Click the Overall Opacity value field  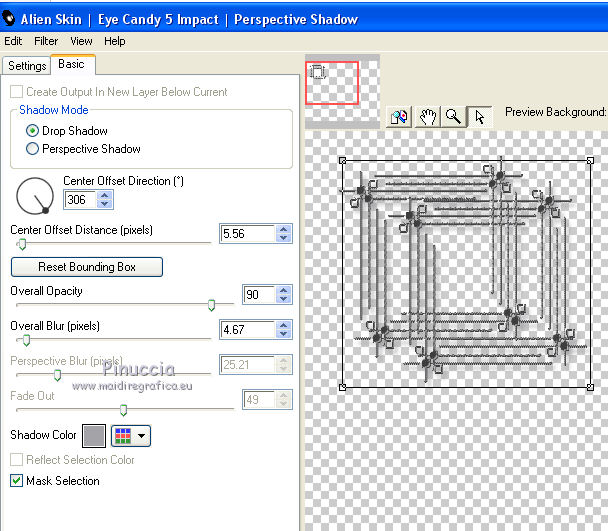tap(259, 295)
